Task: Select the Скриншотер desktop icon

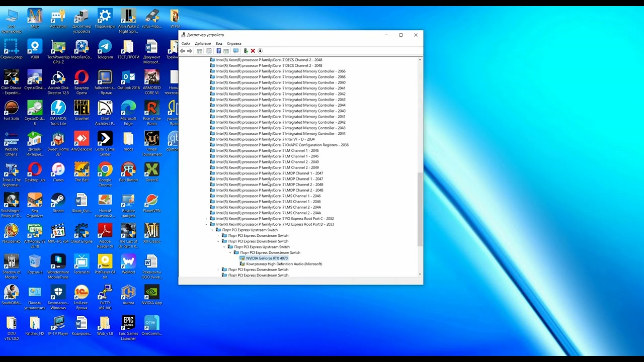Action: click(x=11, y=49)
